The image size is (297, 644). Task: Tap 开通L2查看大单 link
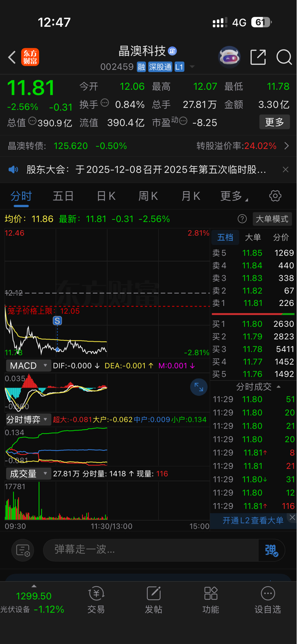(x=253, y=520)
